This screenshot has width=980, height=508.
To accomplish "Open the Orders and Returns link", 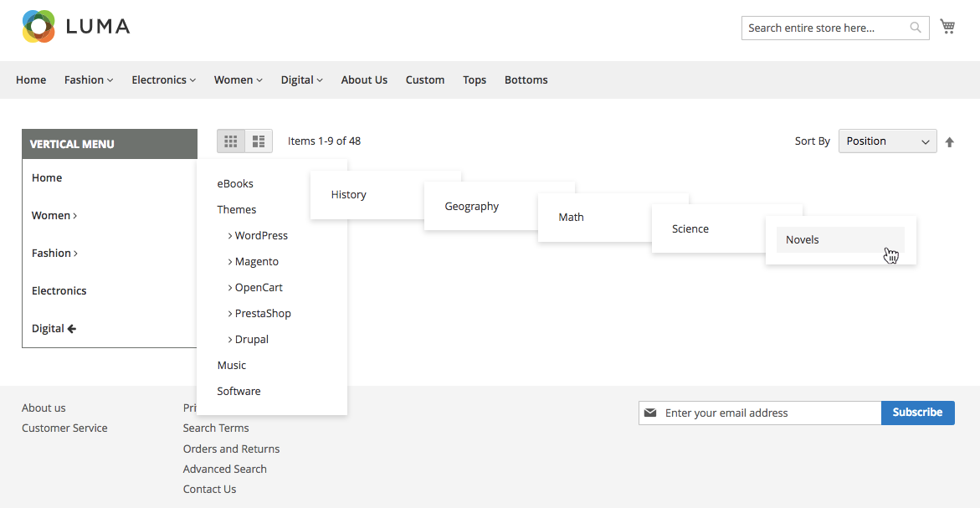I will (231, 449).
